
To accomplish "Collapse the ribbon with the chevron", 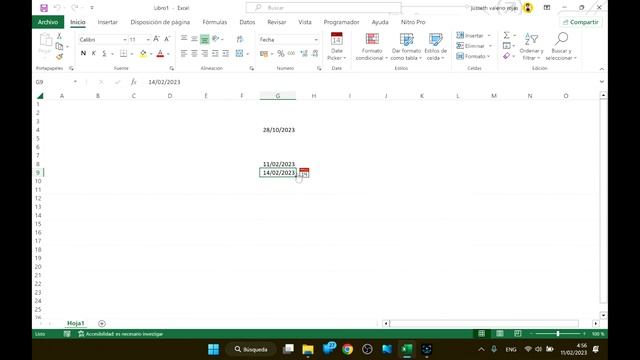I will tap(602, 69).
